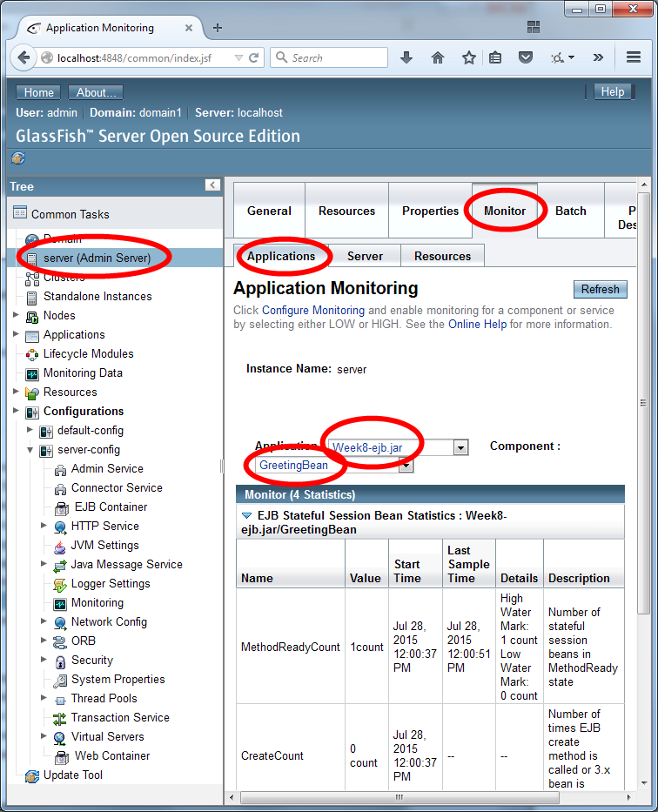Open the Firefox hamburger menu

point(634,58)
